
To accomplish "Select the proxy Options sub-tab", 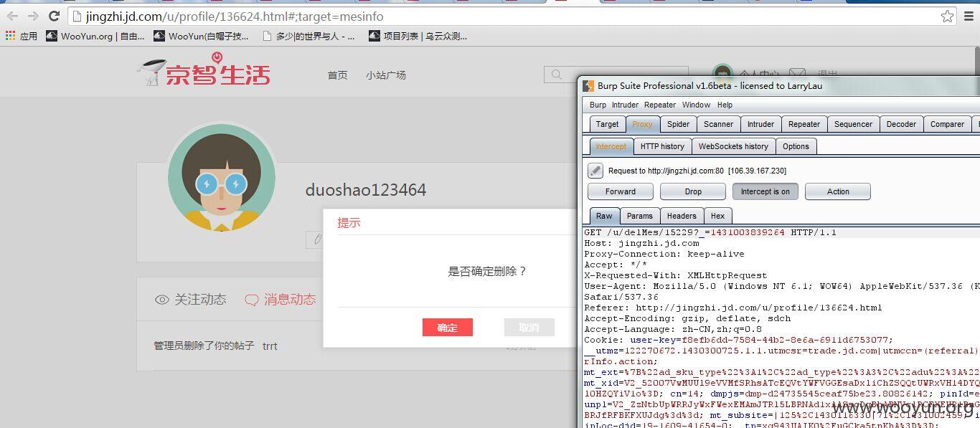I will coord(796,146).
